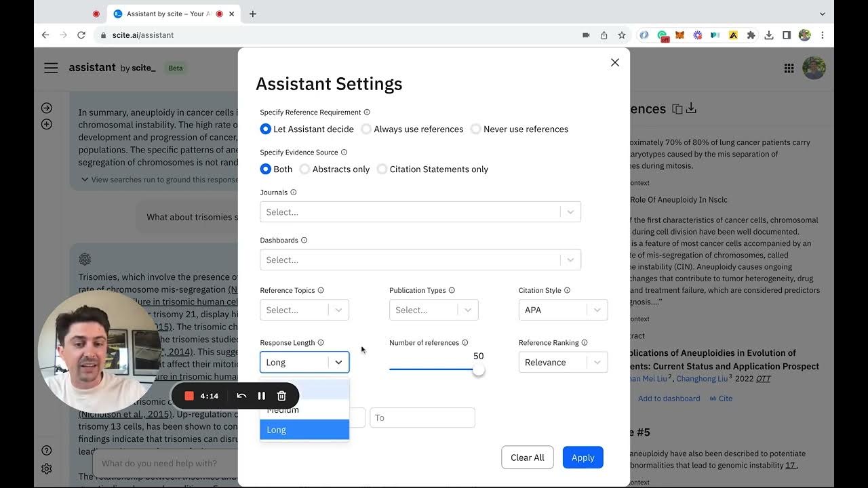
Task: Click the info icon beside Specify Evidence Source
Action: coord(344,152)
